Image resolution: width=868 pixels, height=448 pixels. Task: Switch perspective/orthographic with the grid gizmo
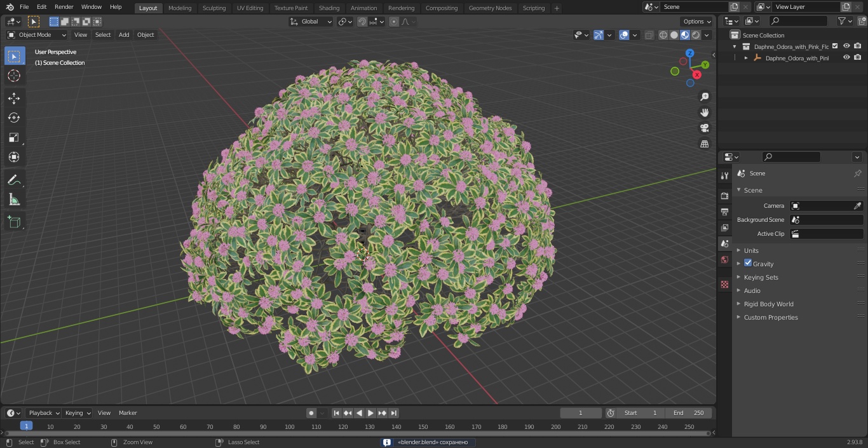click(x=704, y=144)
